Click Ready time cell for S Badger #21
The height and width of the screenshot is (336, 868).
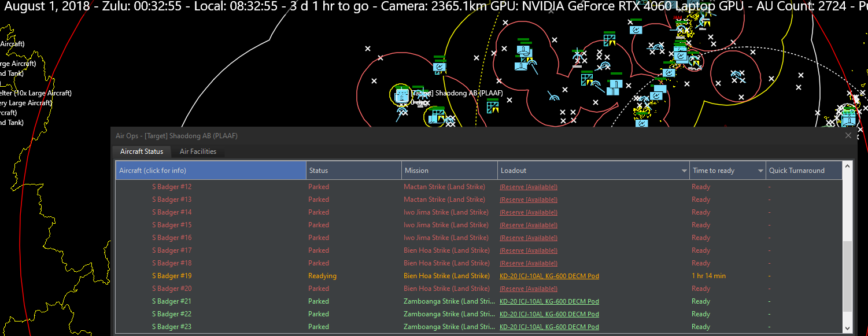pos(701,301)
